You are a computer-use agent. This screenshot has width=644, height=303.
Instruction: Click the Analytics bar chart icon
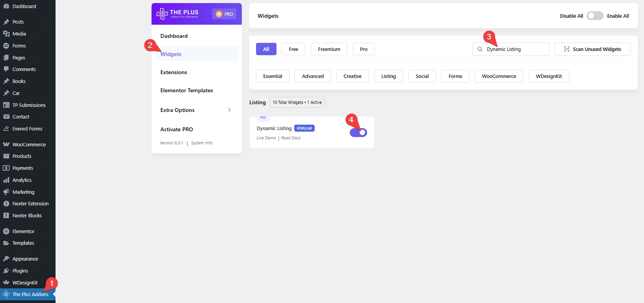click(x=6, y=180)
